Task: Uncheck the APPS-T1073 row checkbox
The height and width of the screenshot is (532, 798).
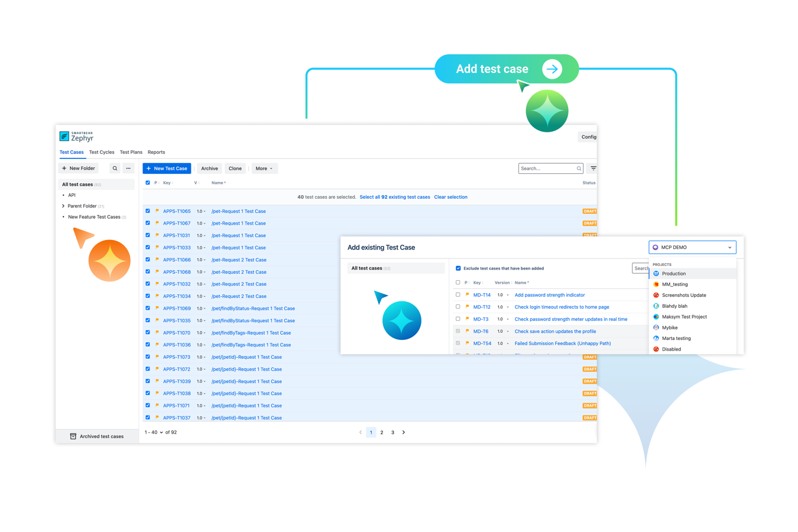Action: (148, 356)
